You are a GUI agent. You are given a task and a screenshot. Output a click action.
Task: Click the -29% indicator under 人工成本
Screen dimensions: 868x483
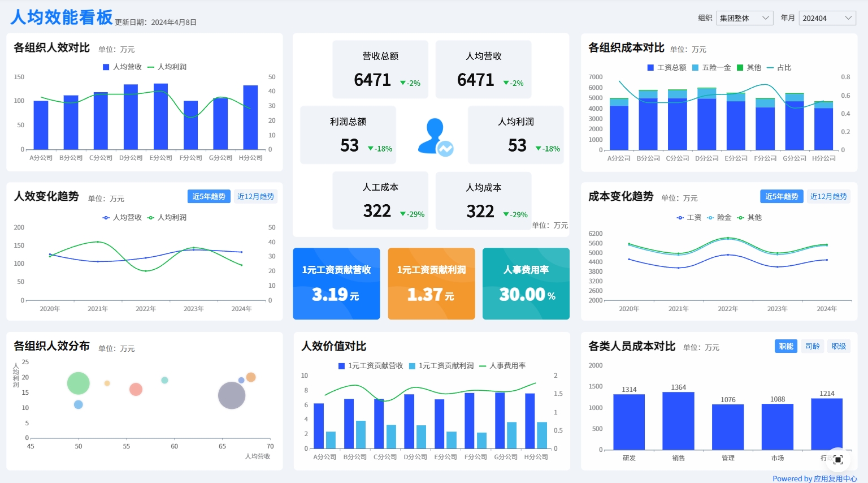point(413,214)
